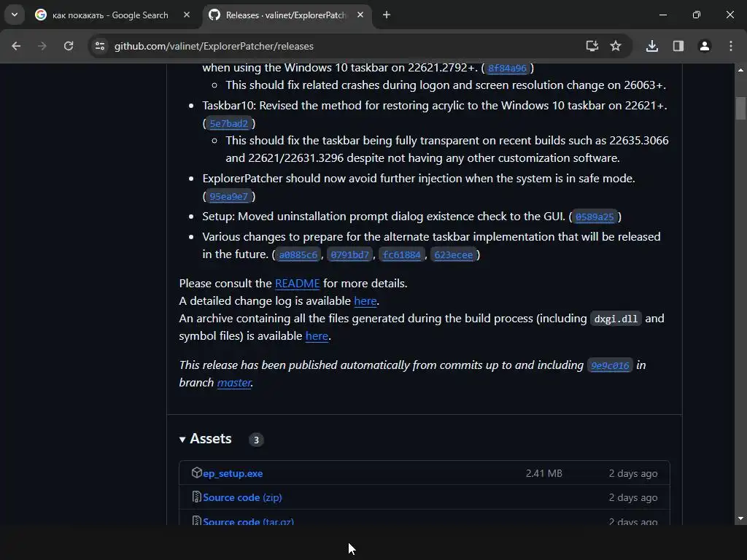Screen dimensions: 747x560
Task: Install app icon in address bar
Action: pos(592,46)
